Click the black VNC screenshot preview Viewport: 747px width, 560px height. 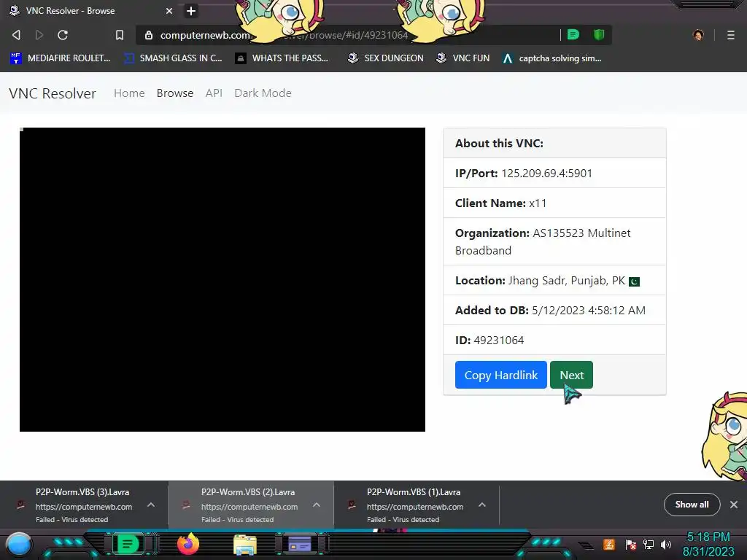click(222, 279)
